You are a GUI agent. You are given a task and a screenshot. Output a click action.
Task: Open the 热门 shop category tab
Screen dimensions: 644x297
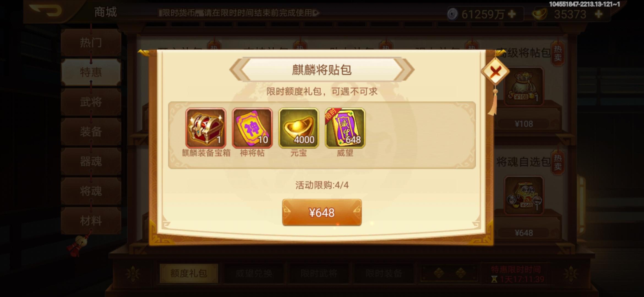[91, 43]
